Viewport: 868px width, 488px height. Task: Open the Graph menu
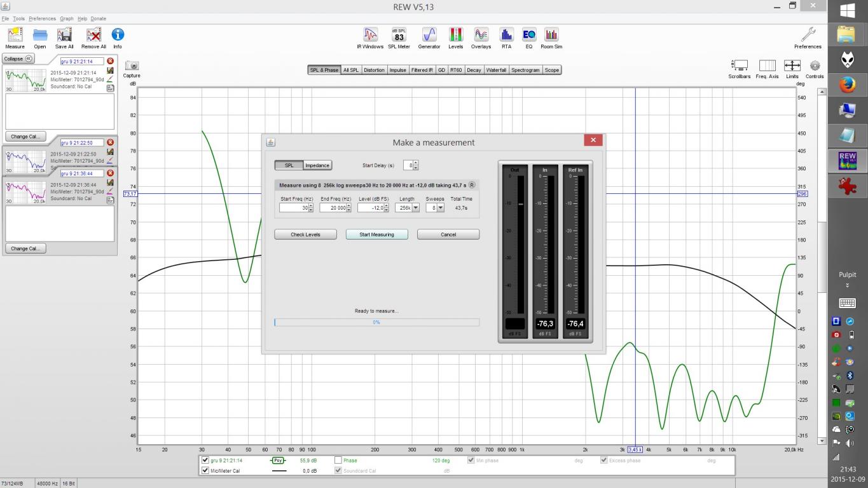67,18
